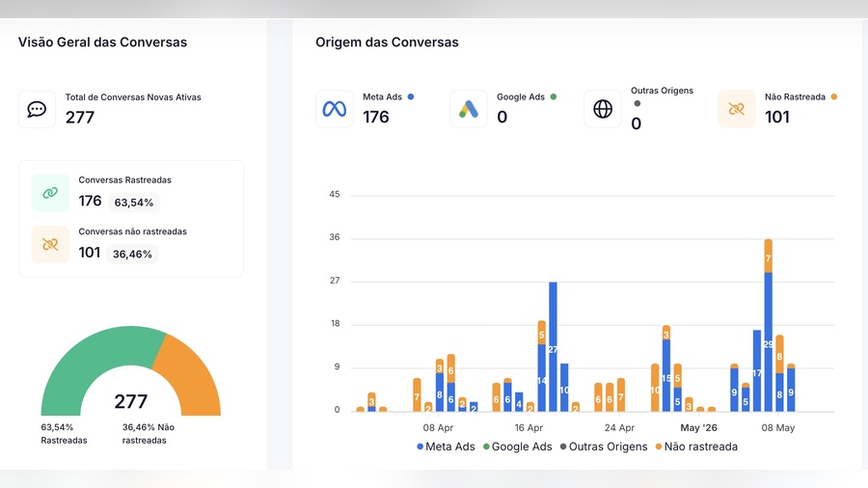Toggle Google Ads series in chart legend
Image resolution: width=868 pixels, height=488 pixels.
pyautogui.click(x=518, y=447)
